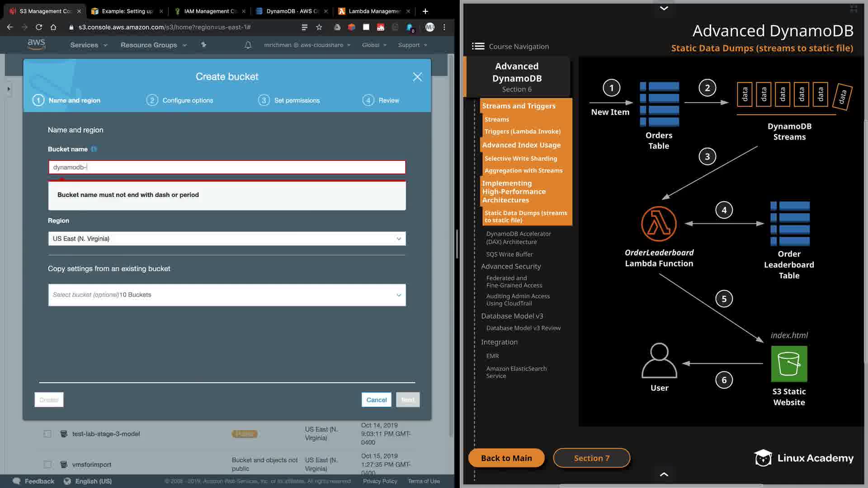Click the pin shortcut icon in AWS navbar
868x488 pixels.
point(203,45)
